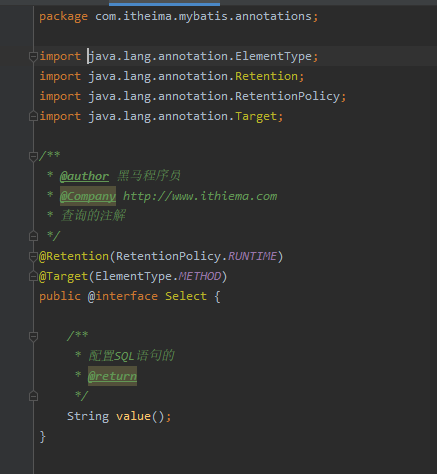Image resolution: width=437 pixels, height=474 pixels.
Task: Click fold marker beside import Target line
Action: click(x=33, y=116)
